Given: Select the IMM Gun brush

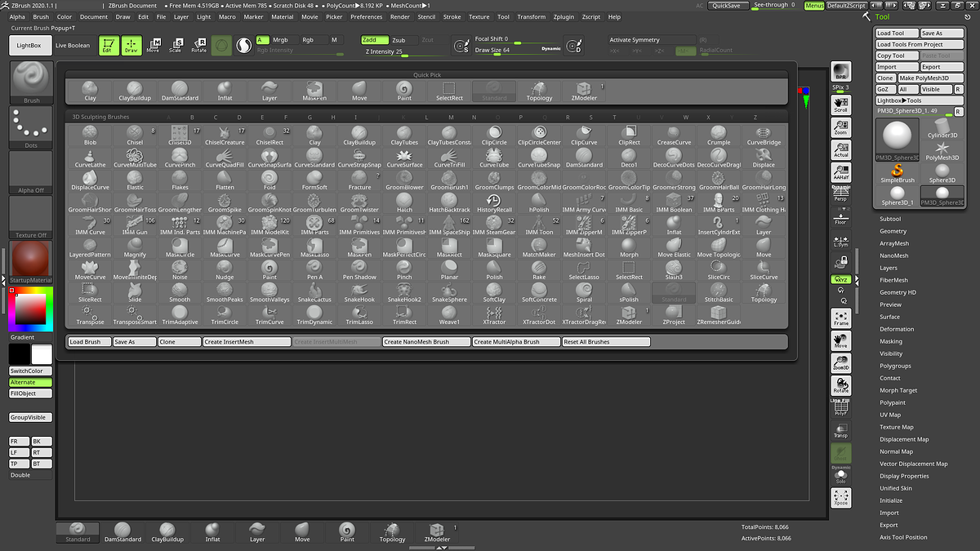Looking at the screenshot, I should [135, 225].
